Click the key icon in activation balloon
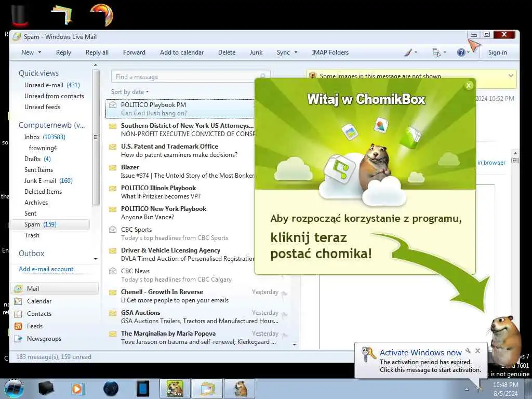532x399 pixels. (368, 354)
